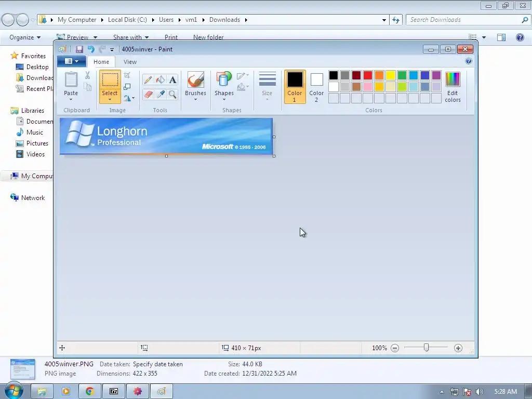This screenshot has height=399, width=532.
Task: Undo last action with the Undo arrow
Action: tap(90, 49)
